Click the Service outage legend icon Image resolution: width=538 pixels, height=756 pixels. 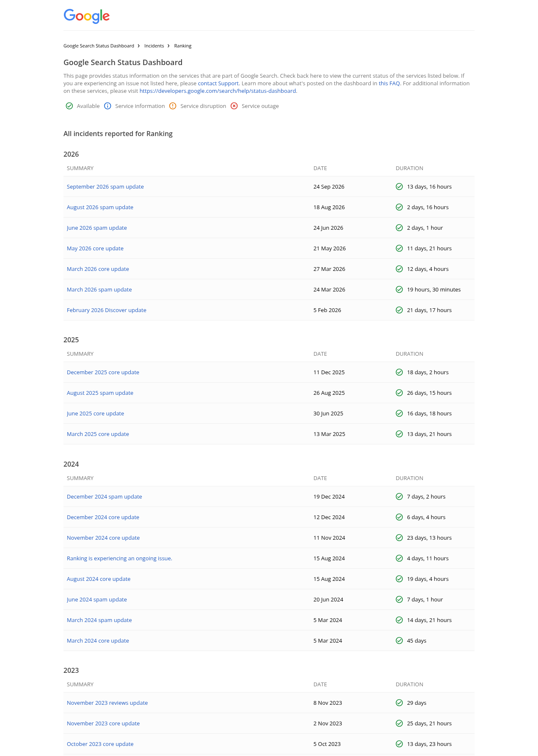pyautogui.click(x=234, y=106)
